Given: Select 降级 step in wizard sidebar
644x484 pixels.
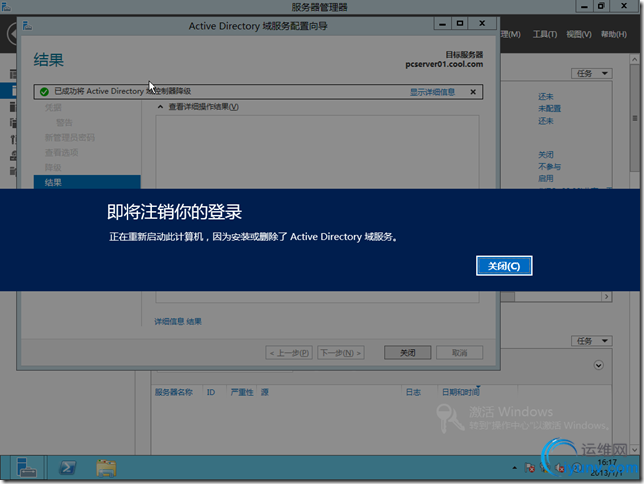Looking at the screenshot, I should (x=53, y=167).
